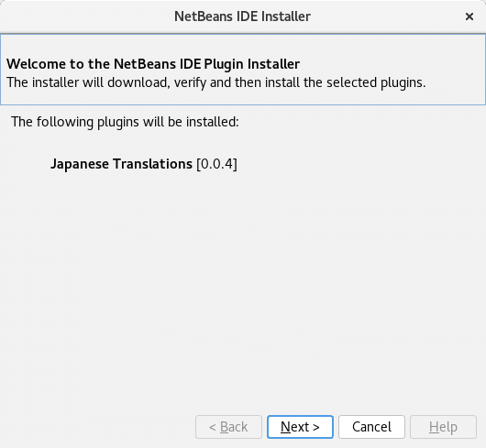Click the NetBeans IDE Installer title bar text
Viewport: 486px width, 448px height.
242,16
